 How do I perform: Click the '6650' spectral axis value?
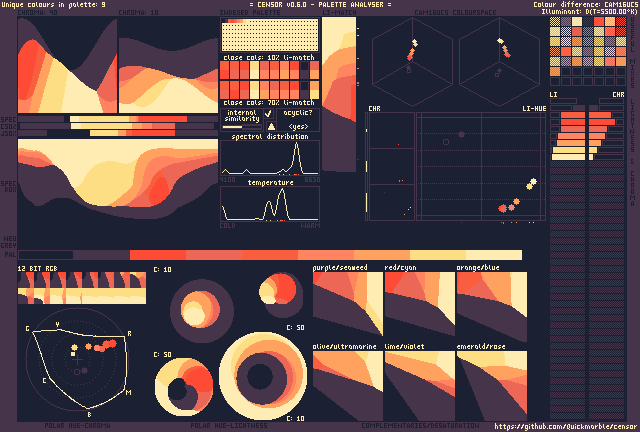pyautogui.click(x=312, y=180)
